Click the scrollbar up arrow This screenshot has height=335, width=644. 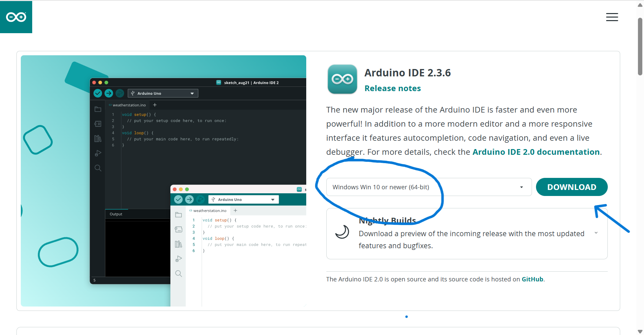click(640, 5)
